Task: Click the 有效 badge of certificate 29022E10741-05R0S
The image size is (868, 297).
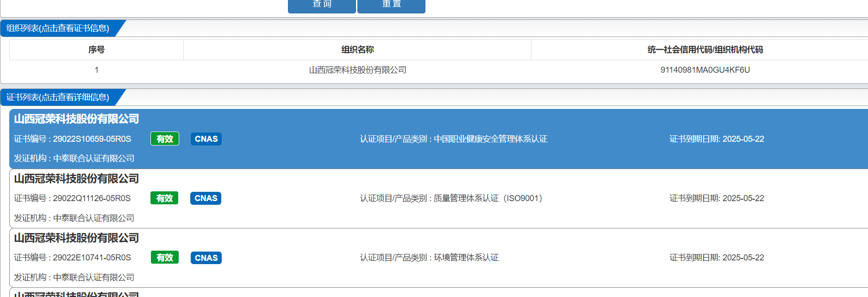Action: pyautogui.click(x=165, y=258)
